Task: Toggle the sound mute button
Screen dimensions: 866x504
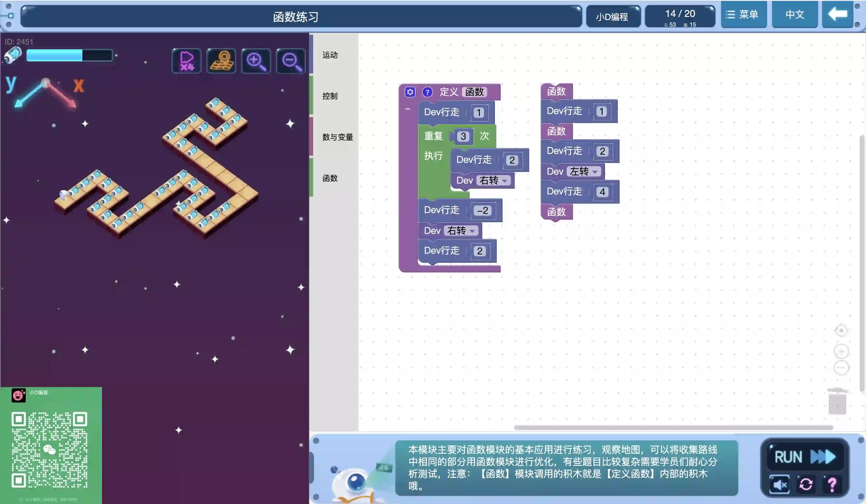Action: pos(779,484)
